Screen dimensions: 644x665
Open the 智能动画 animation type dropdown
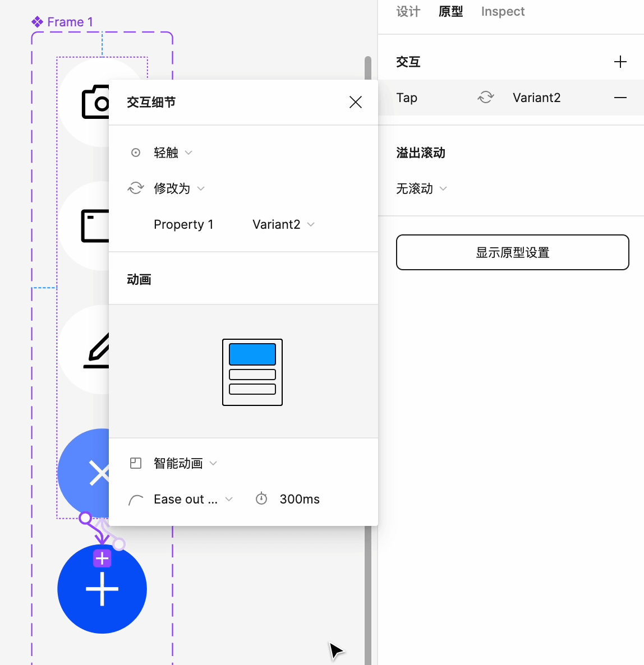pyautogui.click(x=185, y=463)
